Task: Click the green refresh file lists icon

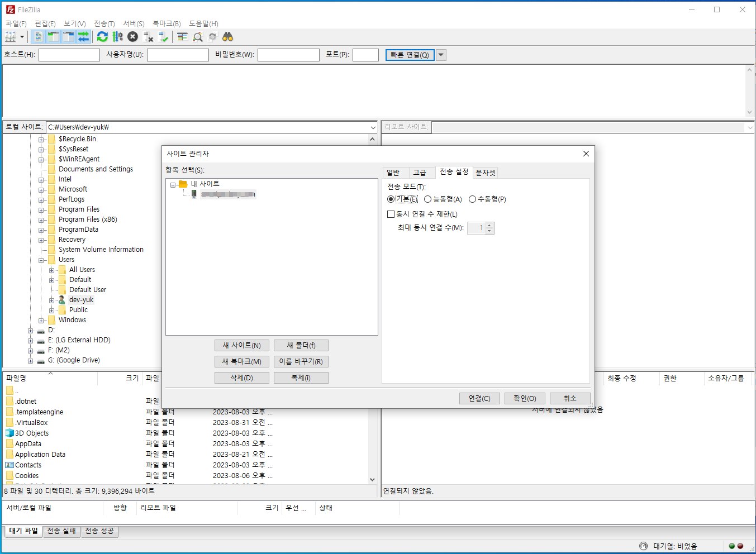Action: click(x=102, y=37)
